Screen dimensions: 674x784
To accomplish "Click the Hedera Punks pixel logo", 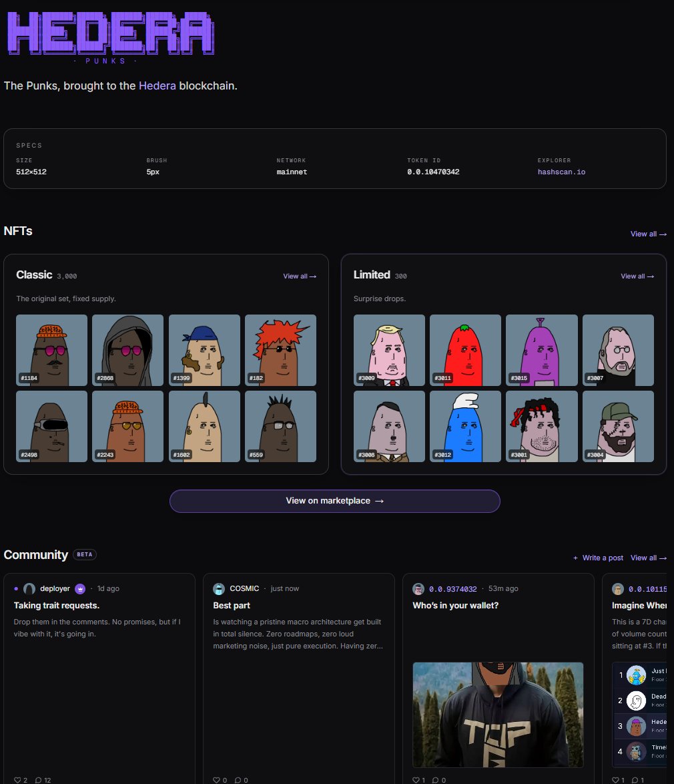I will coord(111,37).
